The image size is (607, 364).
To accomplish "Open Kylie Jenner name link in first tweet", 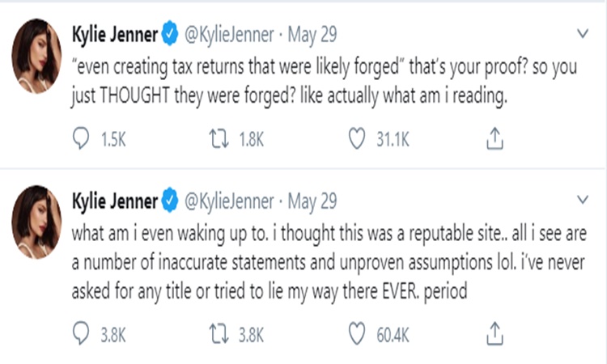I will click(115, 35).
